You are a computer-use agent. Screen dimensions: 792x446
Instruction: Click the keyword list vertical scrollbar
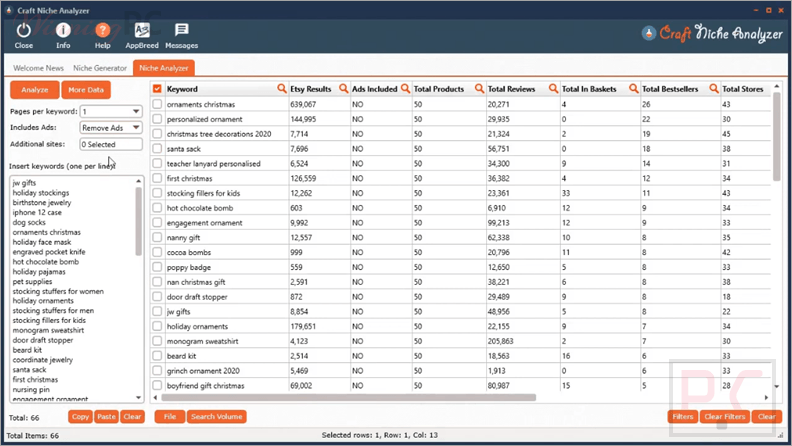pos(138,221)
